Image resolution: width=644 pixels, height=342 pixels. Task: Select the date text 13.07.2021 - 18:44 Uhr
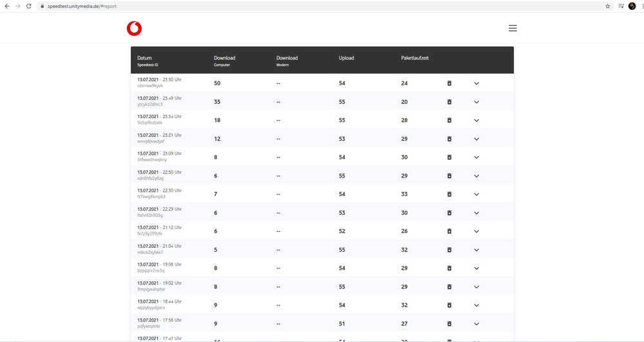[159, 302]
